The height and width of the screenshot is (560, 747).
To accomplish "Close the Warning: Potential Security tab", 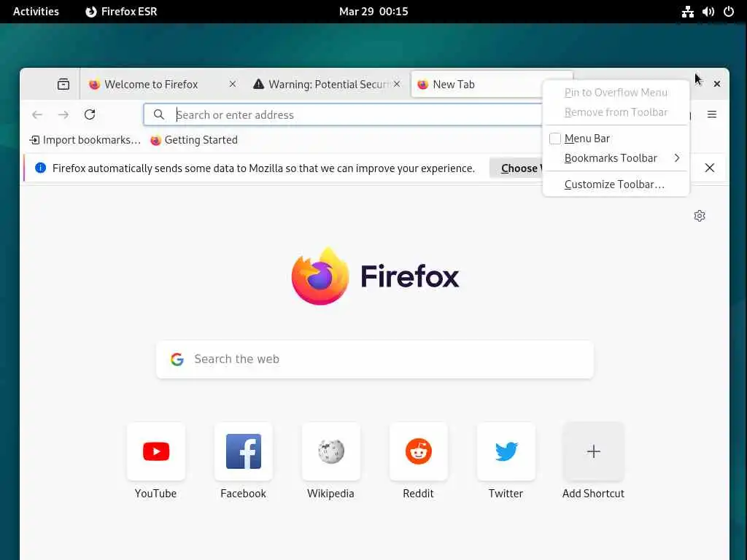I will (x=397, y=84).
